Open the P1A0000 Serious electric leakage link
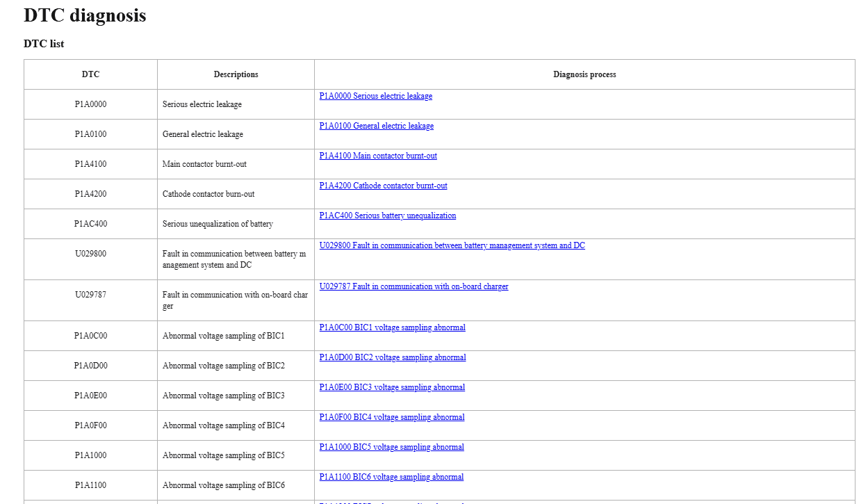868x504 pixels. [375, 96]
